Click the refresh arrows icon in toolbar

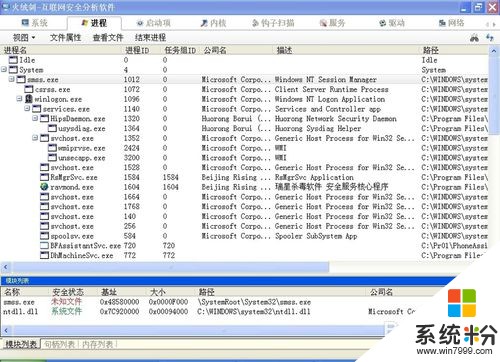(489, 38)
